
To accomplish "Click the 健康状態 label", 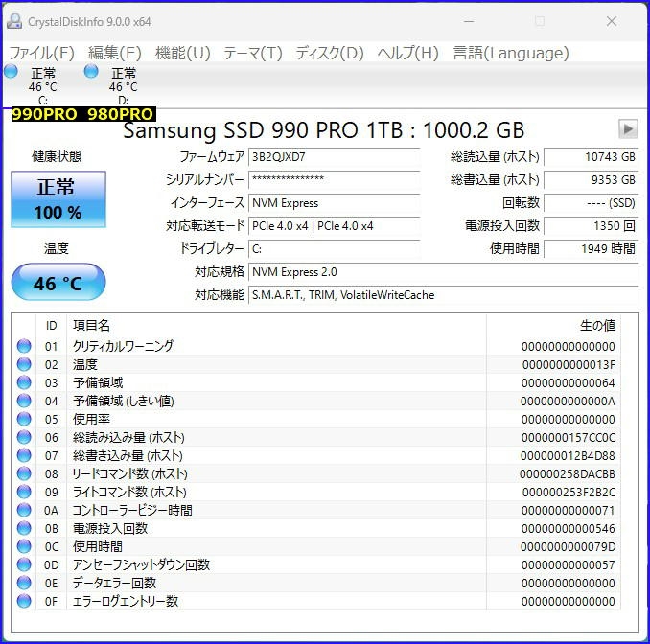I will tap(57, 156).
